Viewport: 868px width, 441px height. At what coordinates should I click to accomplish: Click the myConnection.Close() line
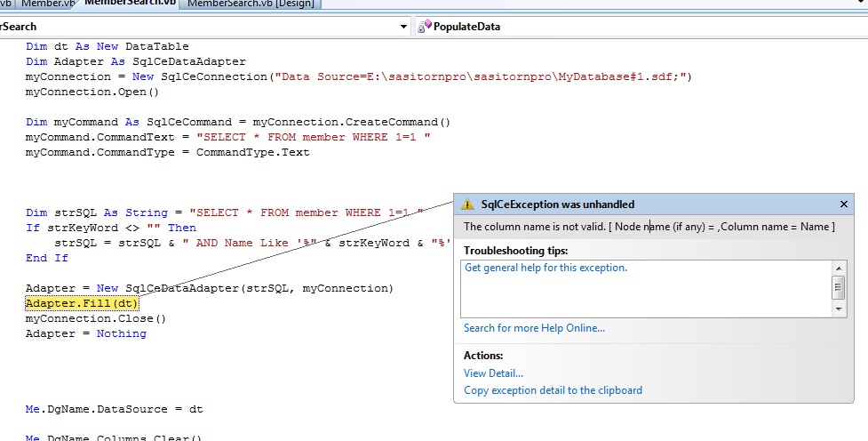96,318
